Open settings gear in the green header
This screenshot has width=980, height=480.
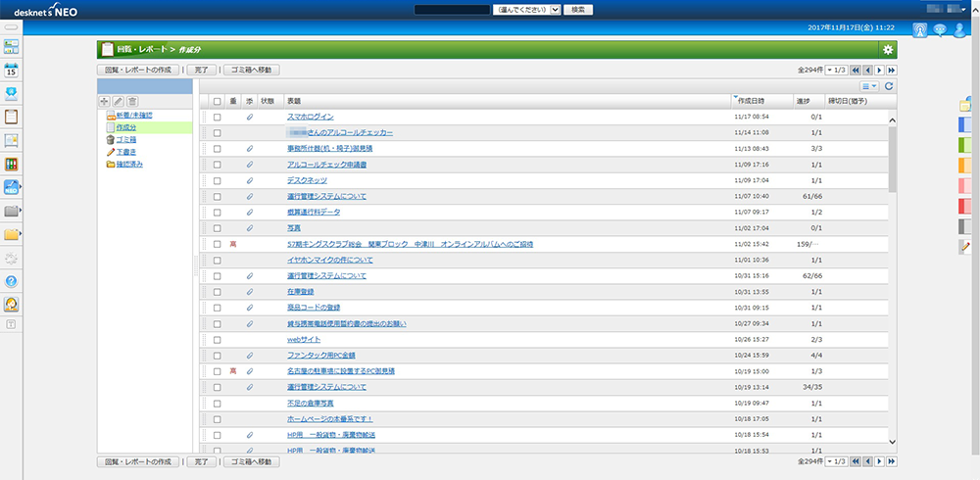888,49
